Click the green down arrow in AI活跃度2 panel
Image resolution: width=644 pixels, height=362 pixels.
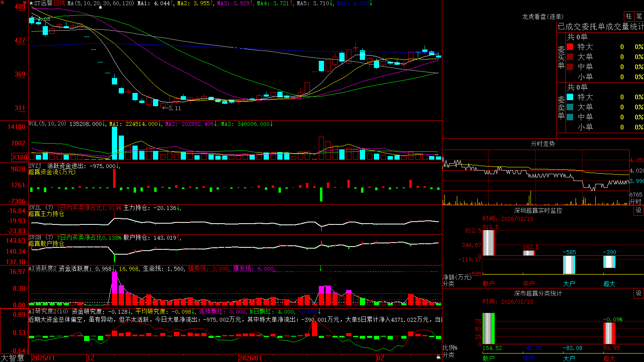(x=321, y=268)
